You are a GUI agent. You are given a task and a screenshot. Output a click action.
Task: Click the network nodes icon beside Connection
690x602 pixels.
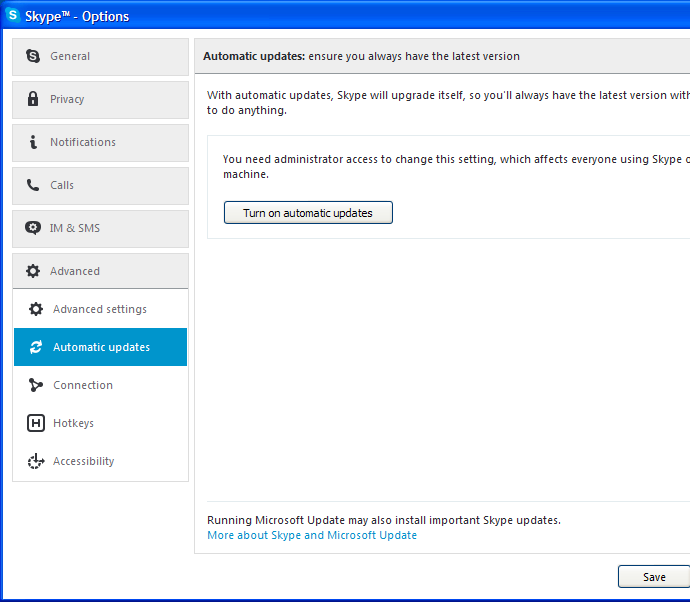tap(36, 385)
